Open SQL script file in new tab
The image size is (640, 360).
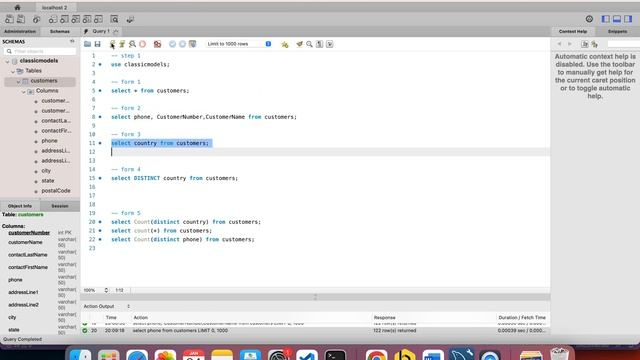point(20,19)
